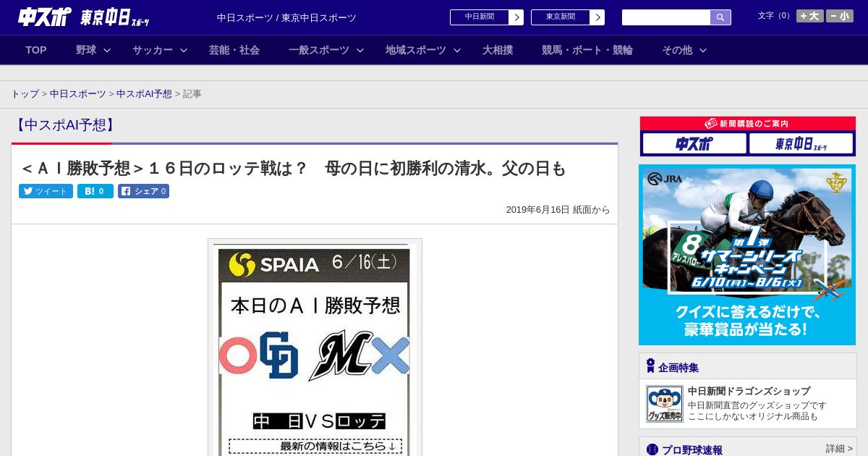Open 大相撲 section
The image size is (868, 456).
[498, 50]
